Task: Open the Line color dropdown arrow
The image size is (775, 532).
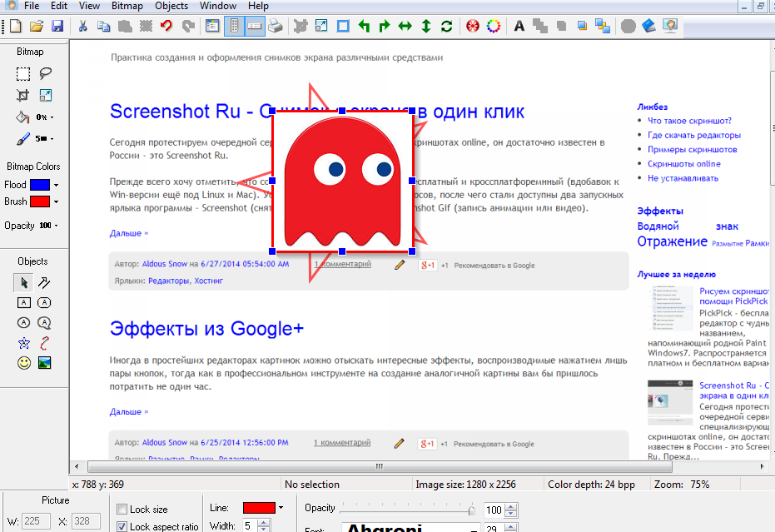Action: (281, 508)
